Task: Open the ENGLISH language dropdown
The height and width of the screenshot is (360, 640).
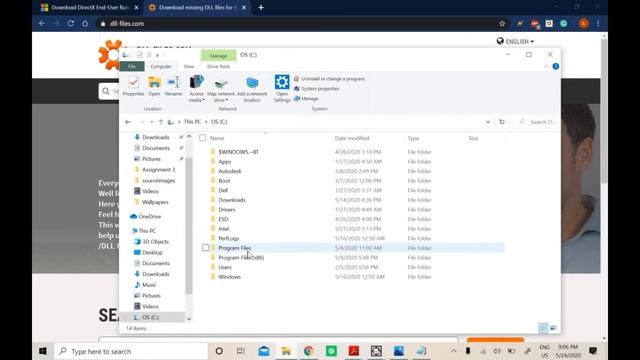Action: [x=515, y=41]
